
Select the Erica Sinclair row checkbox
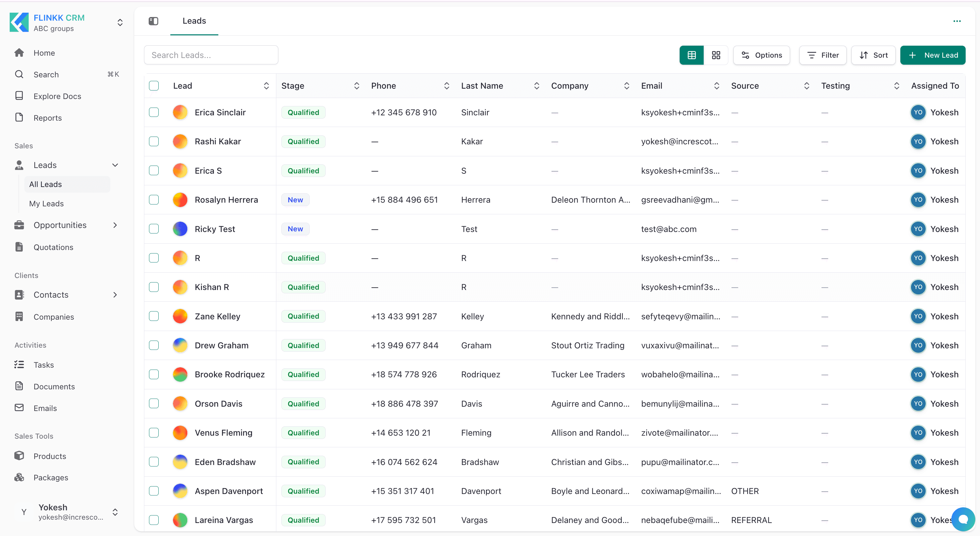point(154,112)
